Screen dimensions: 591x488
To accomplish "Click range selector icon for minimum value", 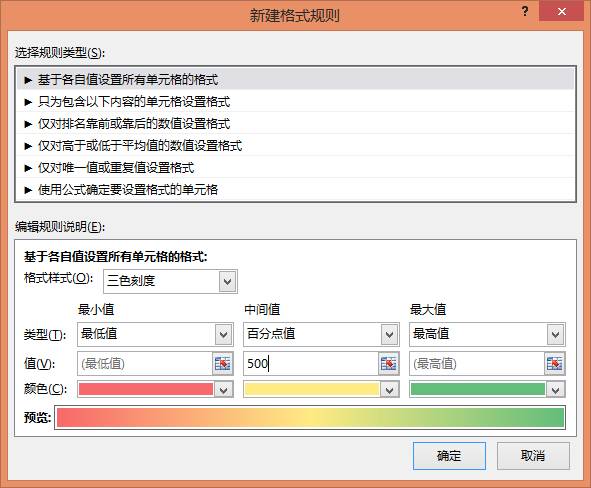I will pyautogui.click(x=223, y=364).
